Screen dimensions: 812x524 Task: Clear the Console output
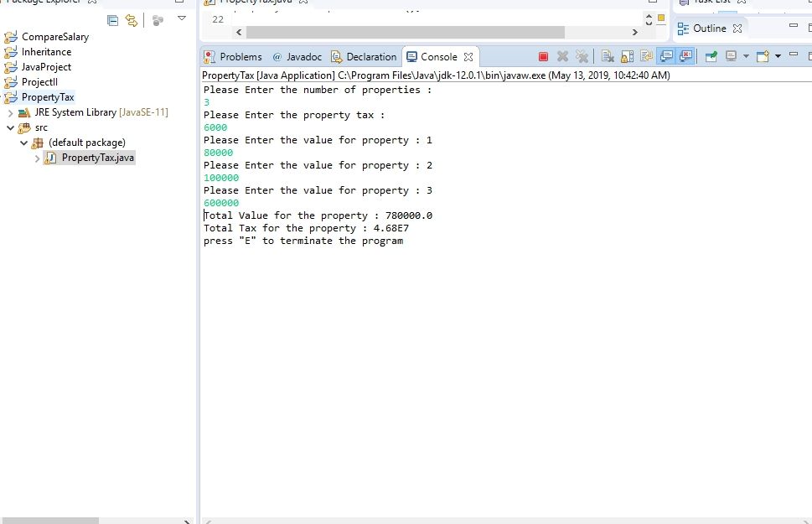pos(608,56)
